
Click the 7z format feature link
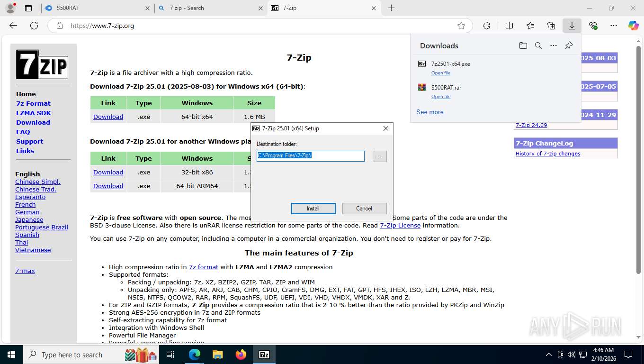pos(204,267)
